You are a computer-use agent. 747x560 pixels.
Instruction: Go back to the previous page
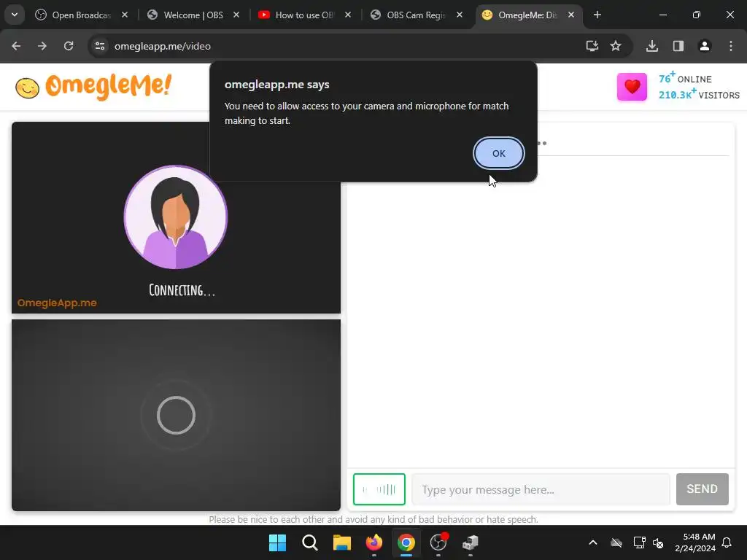16,46
